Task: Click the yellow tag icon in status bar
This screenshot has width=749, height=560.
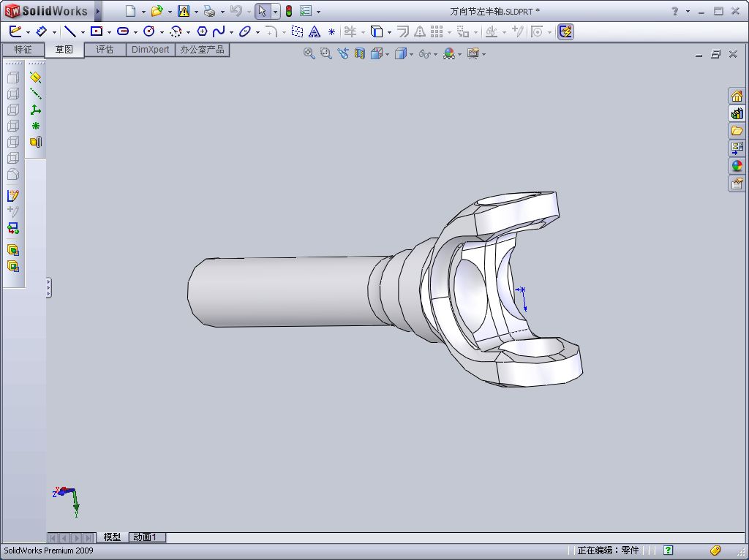Action: (x=715, y=550)
